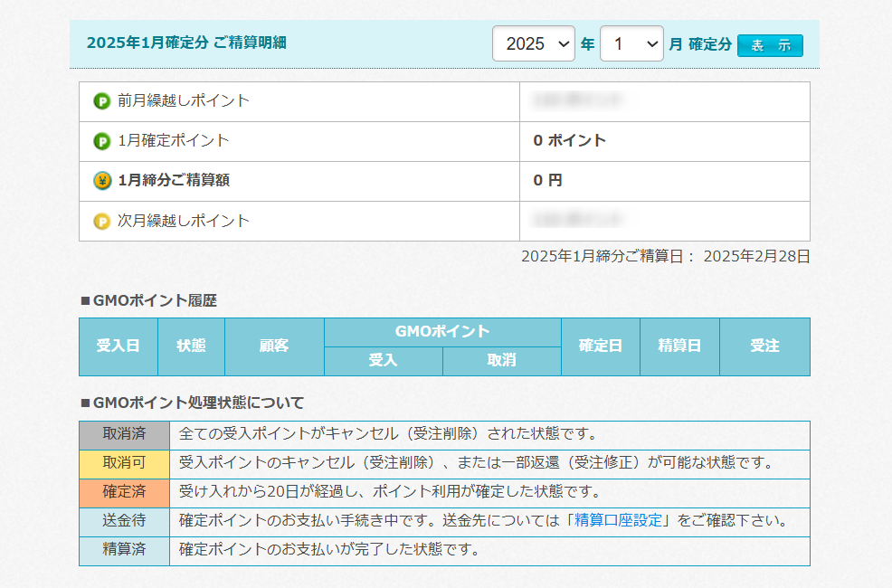Image resolution: width=892 pixels, height=588 pixels.
Task: Select the 顧客 column header
Action: pyautogui.click(x=274, y=346)
